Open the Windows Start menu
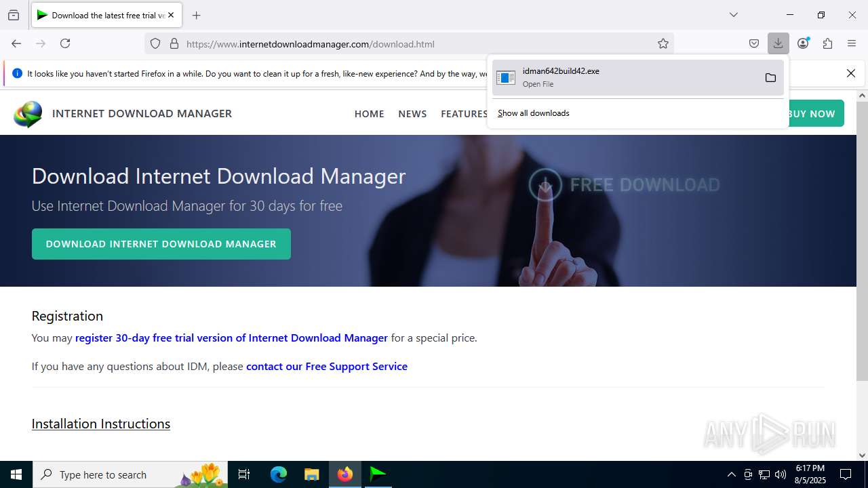 [x=16, y=474]
